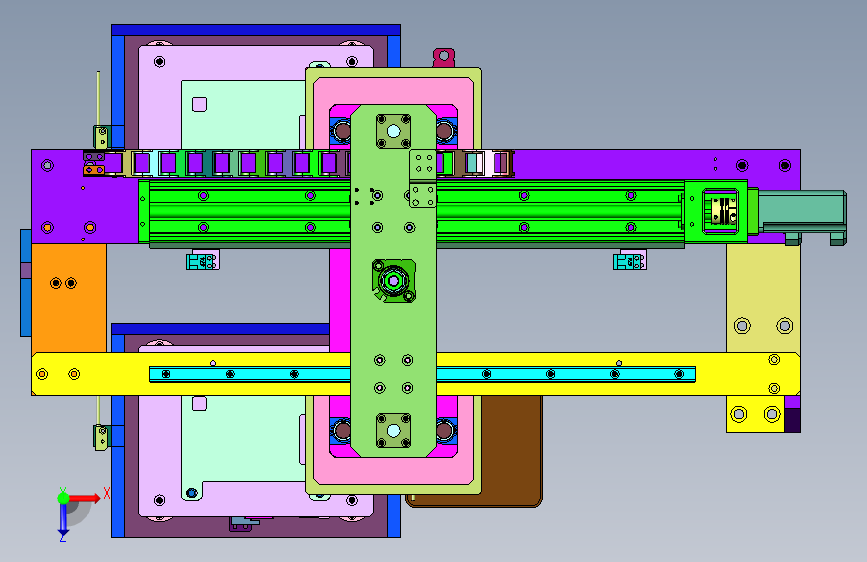Select the pale yellow bracket on the right side

[763, 298]
